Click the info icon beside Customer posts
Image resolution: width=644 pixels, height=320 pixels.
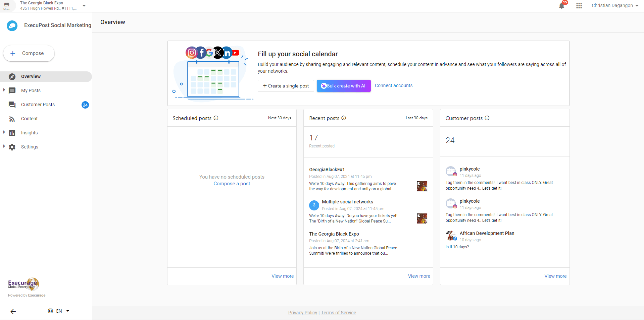tap(487, 118)
